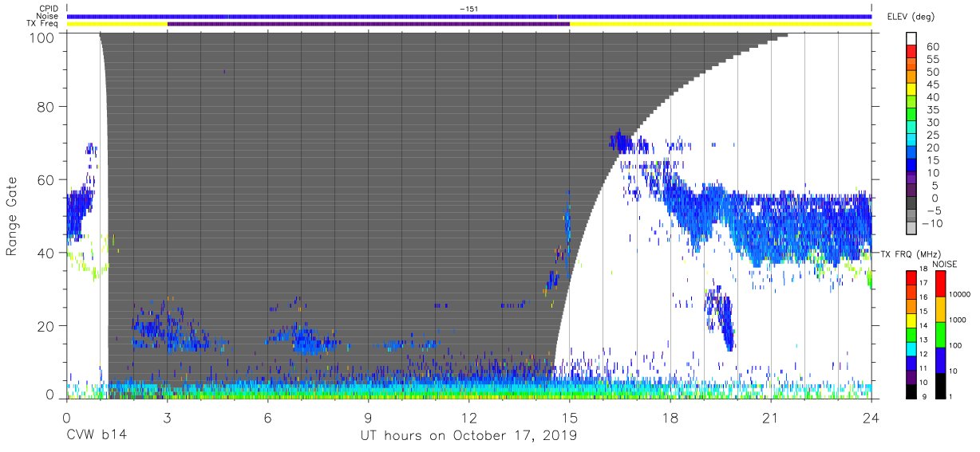Click the -10 label on ELEV scale
This screenshot has width=980, height=452.
click(933, 223)
